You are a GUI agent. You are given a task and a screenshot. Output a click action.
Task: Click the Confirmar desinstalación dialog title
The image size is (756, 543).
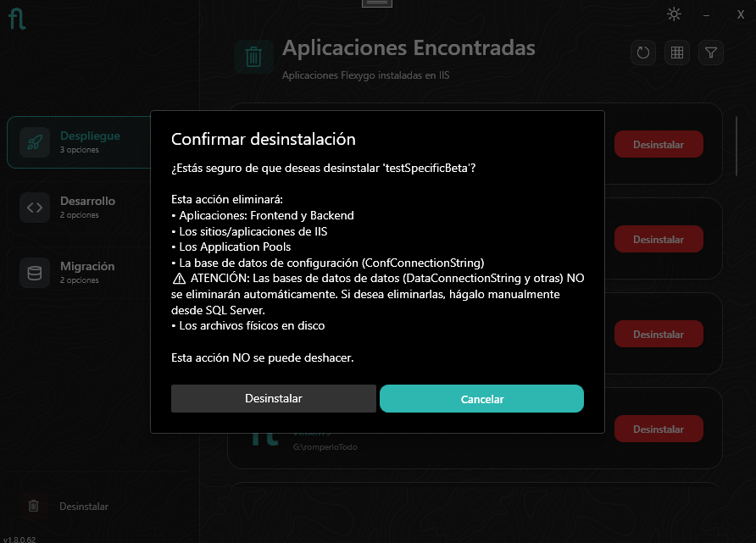(264, 139)
